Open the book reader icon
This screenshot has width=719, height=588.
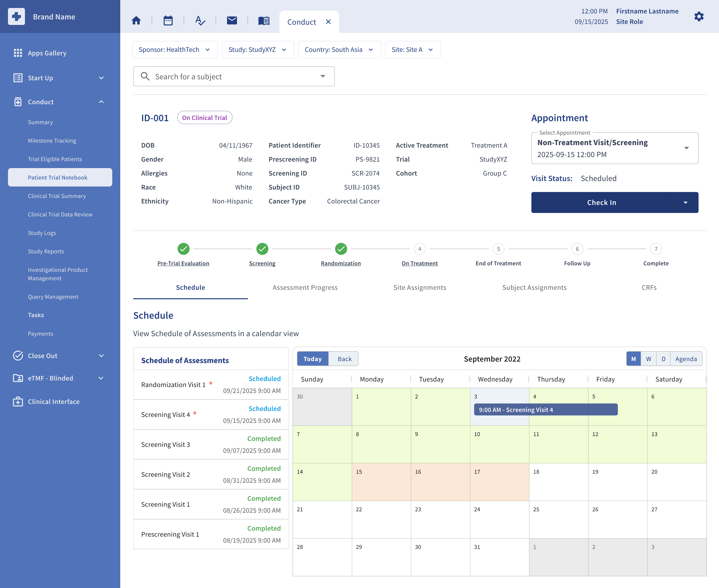[264, 21]
